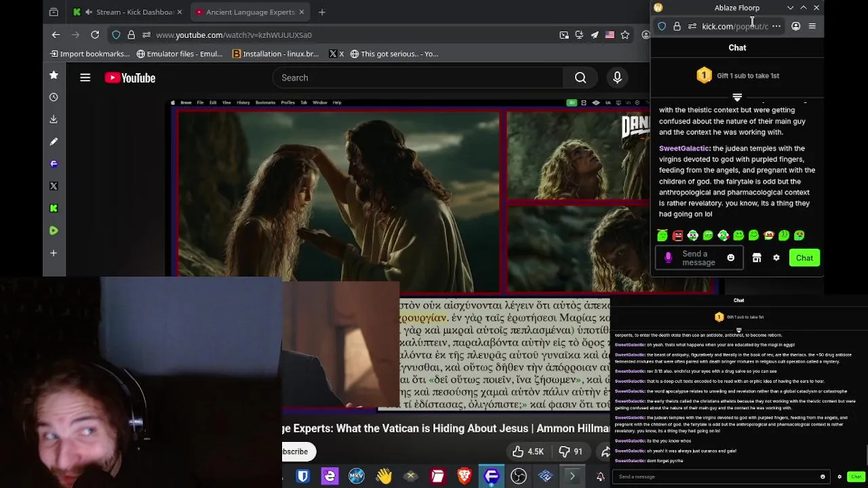The image size is (868, 488).
Task: Open the account icon in popup window
Action: (x=796, y=26)
